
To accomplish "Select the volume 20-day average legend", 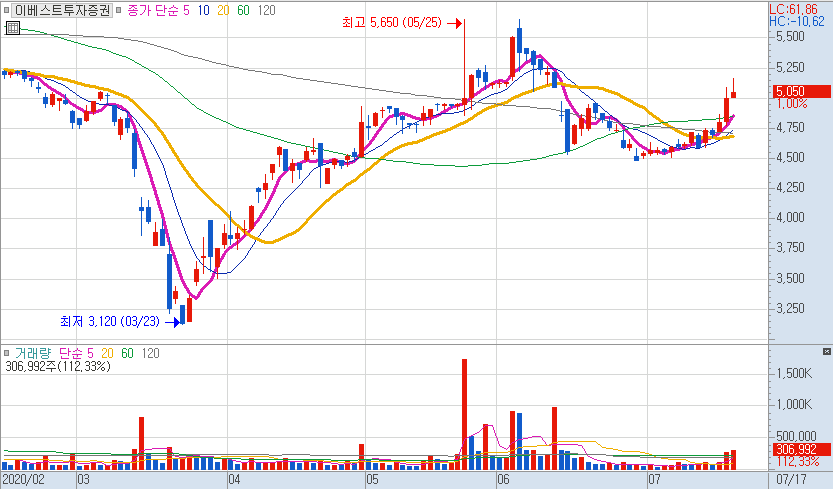I will (x=107, y=353).
